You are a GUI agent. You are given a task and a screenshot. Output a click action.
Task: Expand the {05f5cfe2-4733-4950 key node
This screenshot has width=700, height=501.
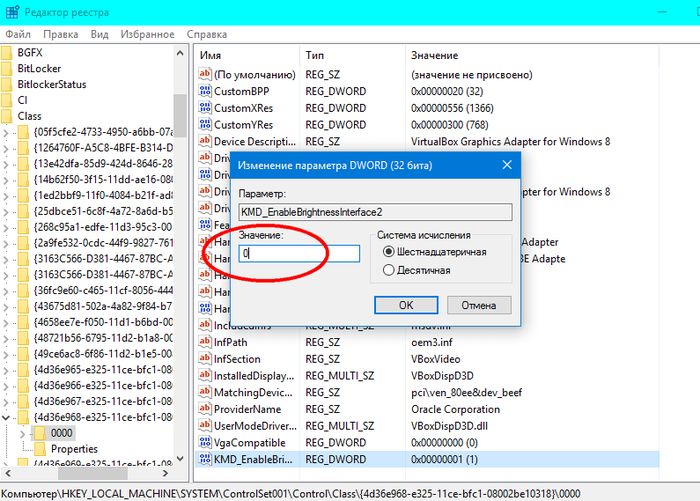pos(8,131)
